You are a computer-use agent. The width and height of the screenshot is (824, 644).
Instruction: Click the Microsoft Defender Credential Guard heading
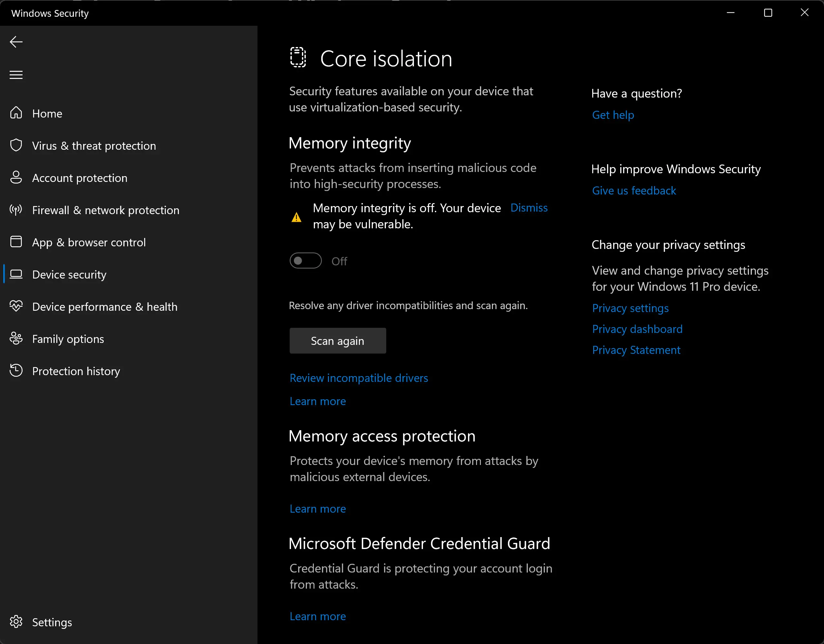tap(419, 544)
